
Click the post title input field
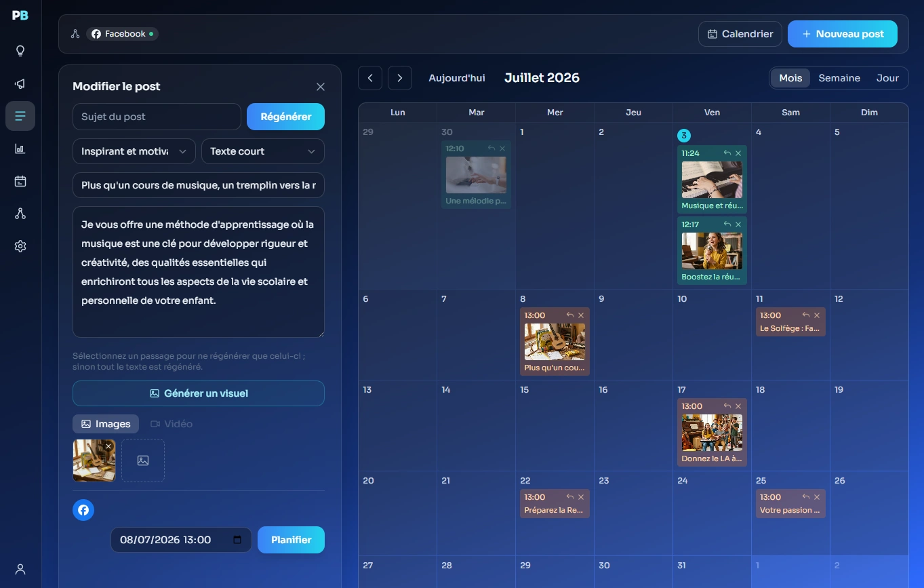(x=199, y=185)
